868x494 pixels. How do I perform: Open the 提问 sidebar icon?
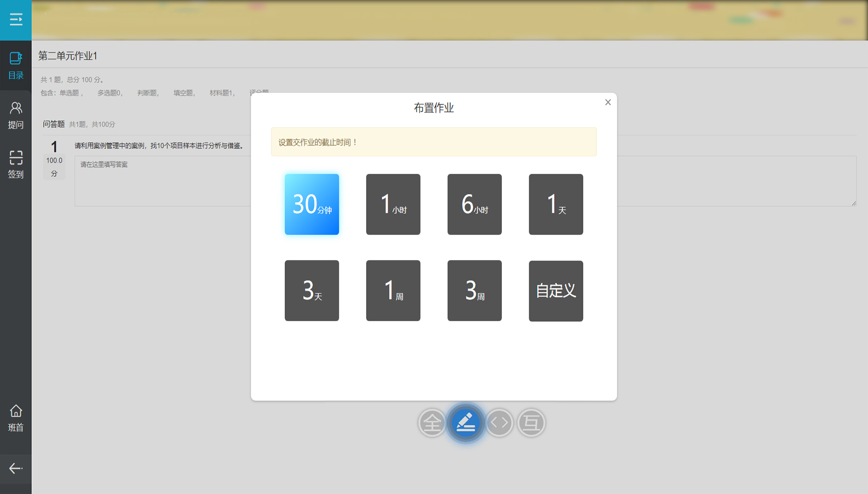[x=16, y=115]
